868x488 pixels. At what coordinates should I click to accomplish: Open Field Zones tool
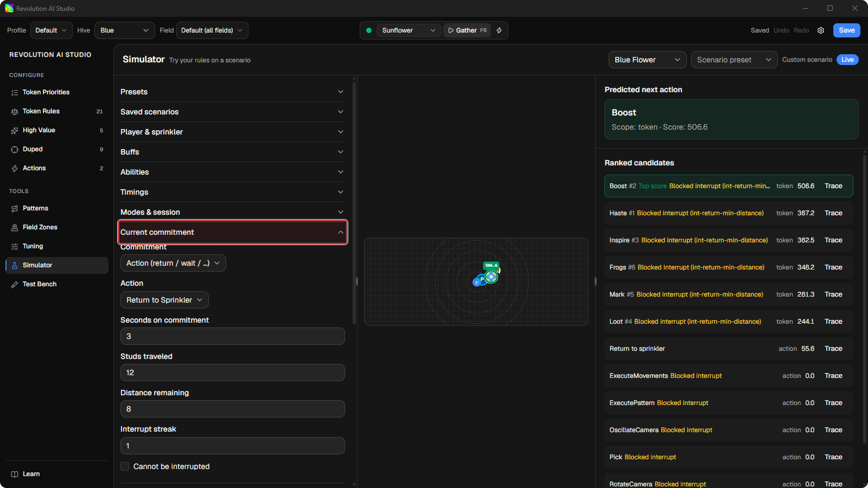point(56,227)
